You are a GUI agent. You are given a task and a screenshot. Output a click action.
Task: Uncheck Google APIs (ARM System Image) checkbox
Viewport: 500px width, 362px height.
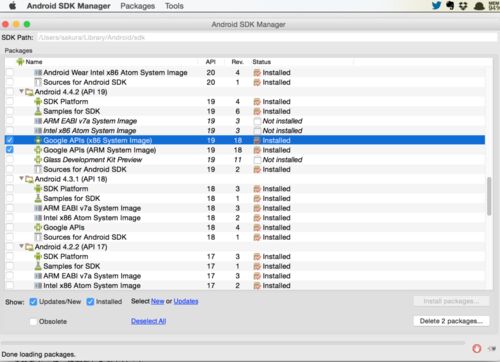point(10,150)
